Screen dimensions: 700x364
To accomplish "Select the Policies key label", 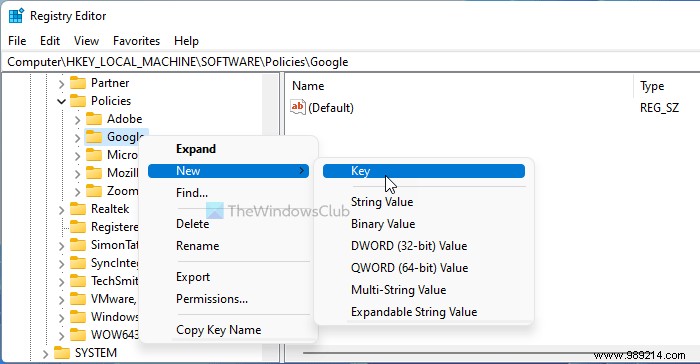I will click(x=111, y=101).
